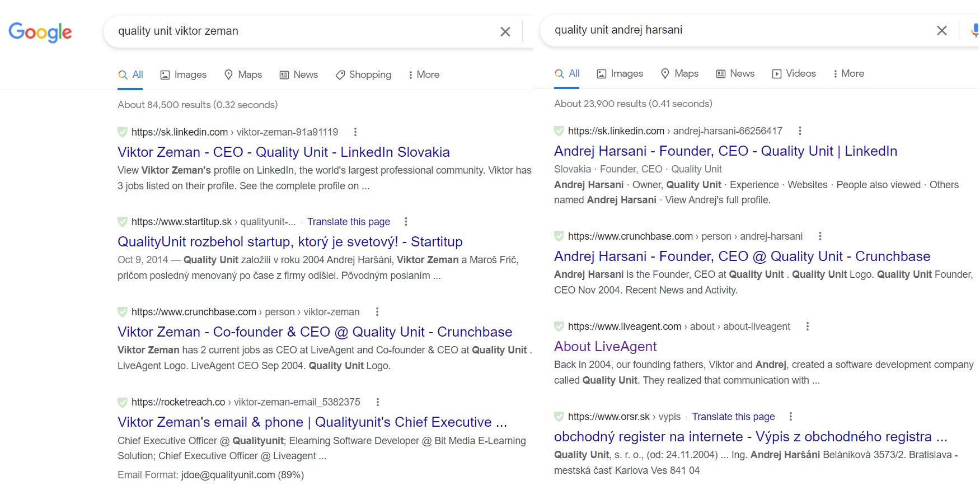Clear the 'quality unit viktor zeman' search
The height and width of the screenshot is (485, 980).
pyautogui.click(x=505, y=32)
